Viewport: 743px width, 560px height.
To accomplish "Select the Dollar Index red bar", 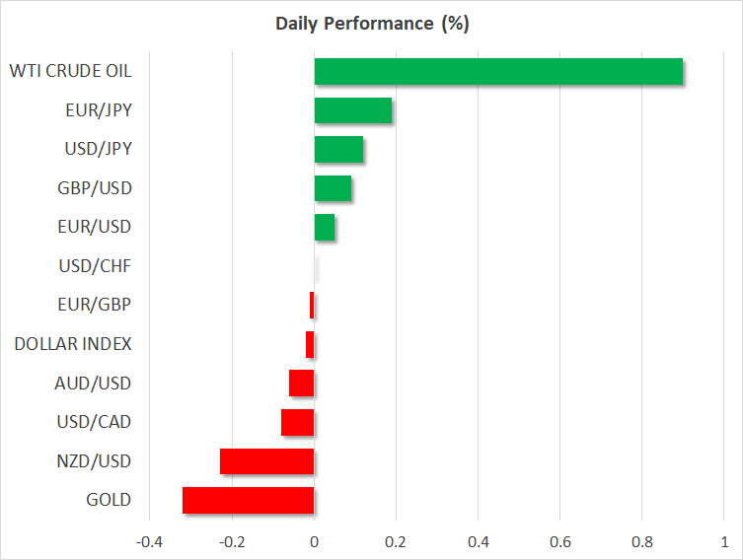I will (x=310, y=344).
